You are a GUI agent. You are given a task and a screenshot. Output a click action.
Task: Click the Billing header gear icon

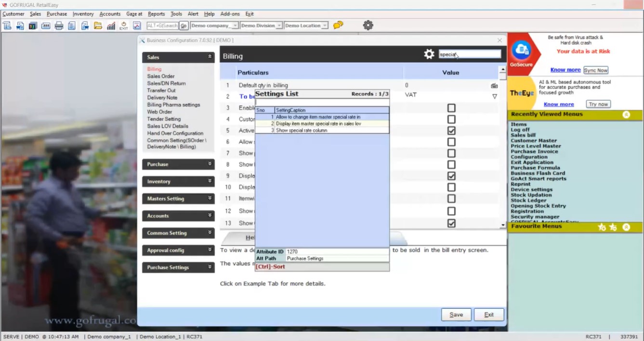tap(429, 55)
